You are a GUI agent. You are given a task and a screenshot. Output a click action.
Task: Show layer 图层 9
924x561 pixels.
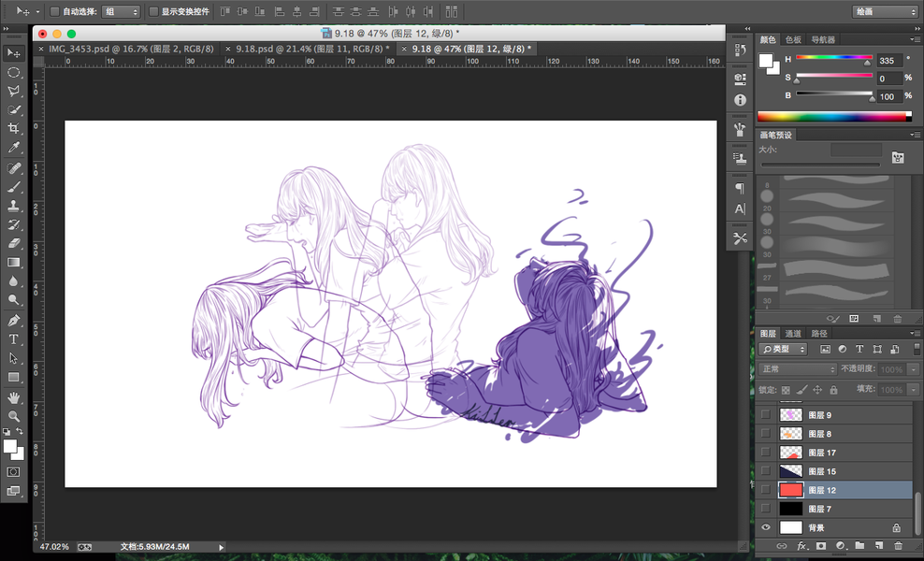coord(766,415)
